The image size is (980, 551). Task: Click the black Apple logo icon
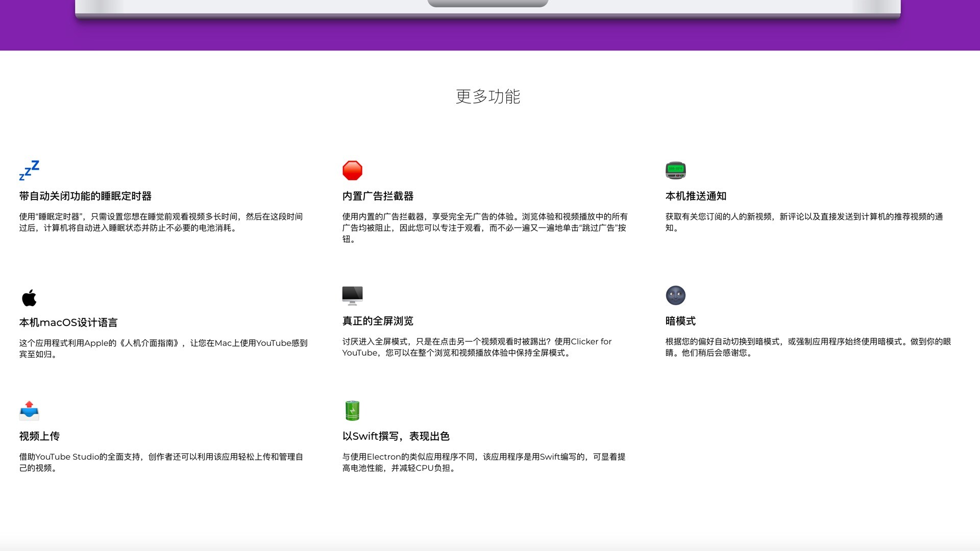tap(29, 297)
